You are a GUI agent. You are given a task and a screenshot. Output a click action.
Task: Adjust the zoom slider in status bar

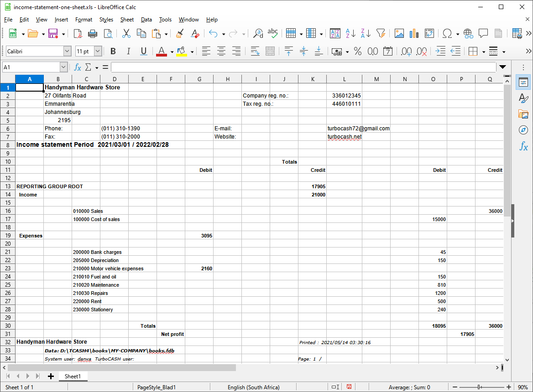479,387
